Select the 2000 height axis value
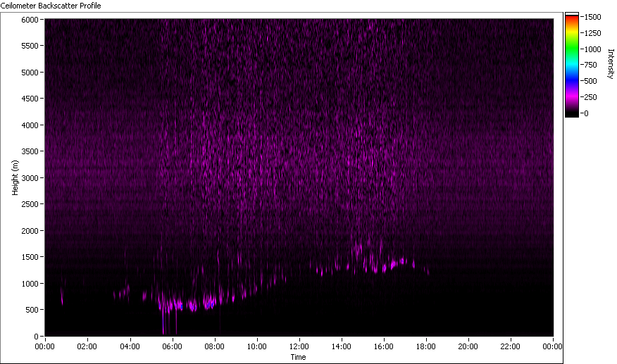 point(30,231)
